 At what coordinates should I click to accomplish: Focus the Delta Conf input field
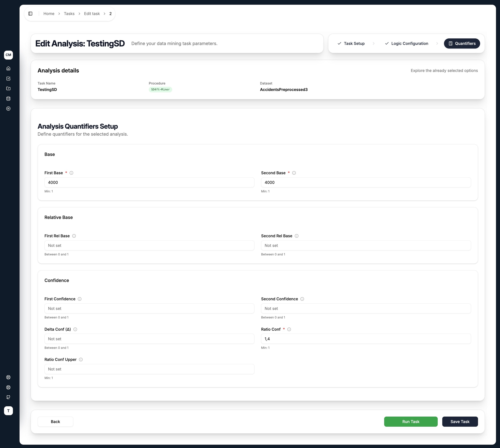[149, 339]
